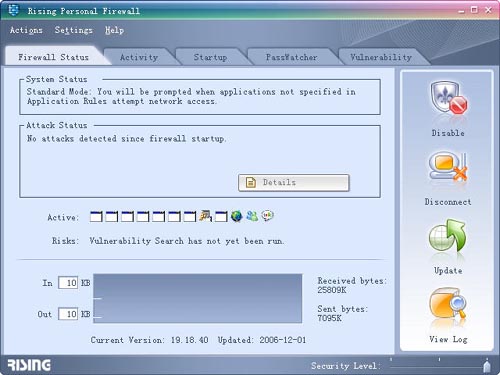The height and width of the screenshot is (375, 500).
Task: Select the two-people messenger icon in Active row
Action: coord(252,216)
